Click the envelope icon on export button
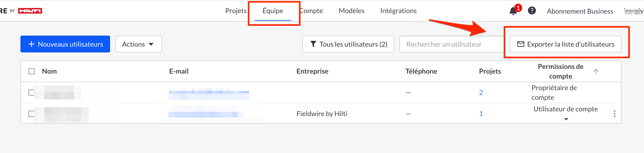 click(521, 44)
